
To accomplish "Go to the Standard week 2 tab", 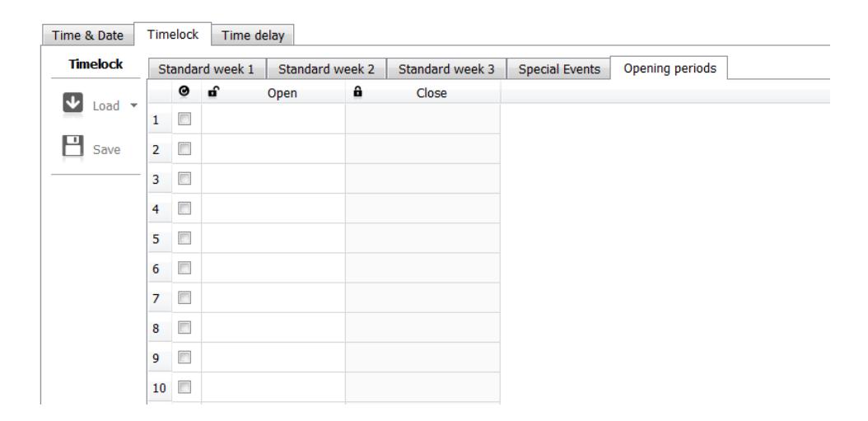I will pos(326,69).
